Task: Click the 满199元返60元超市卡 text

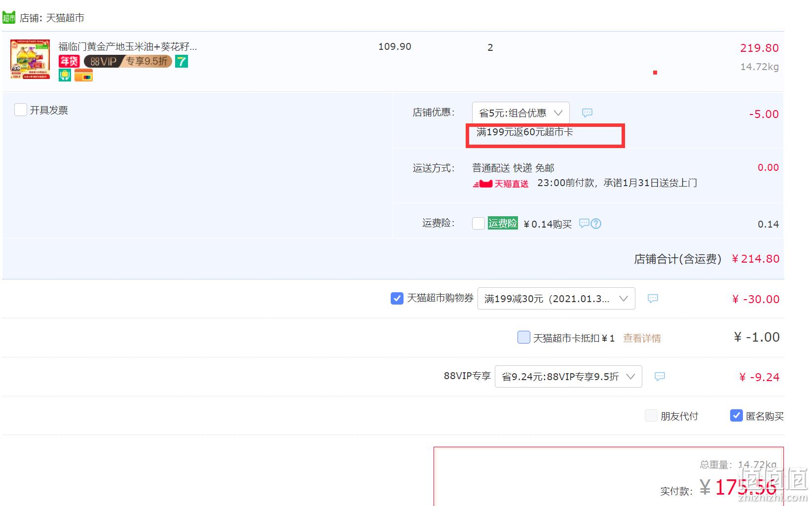Action: coord(525,132)
